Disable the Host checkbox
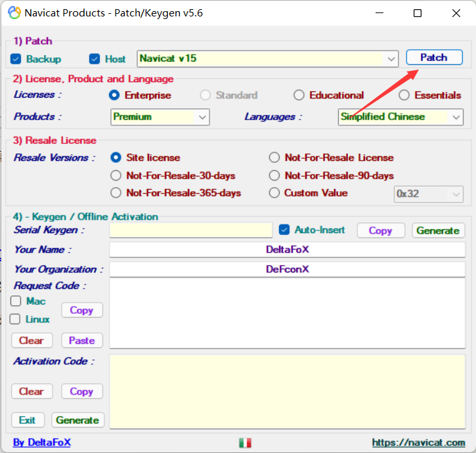 [95, 59]
